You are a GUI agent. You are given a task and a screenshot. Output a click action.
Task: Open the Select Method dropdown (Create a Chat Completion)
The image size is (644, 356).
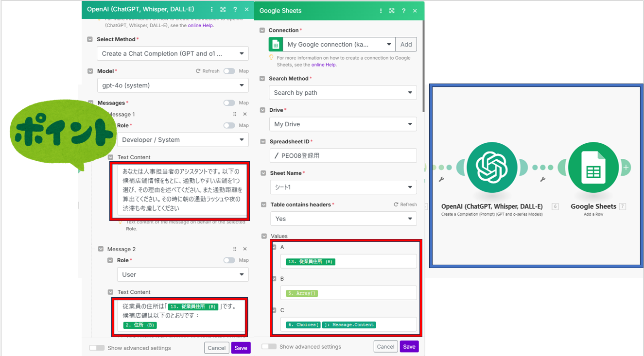tap(173, 53)
